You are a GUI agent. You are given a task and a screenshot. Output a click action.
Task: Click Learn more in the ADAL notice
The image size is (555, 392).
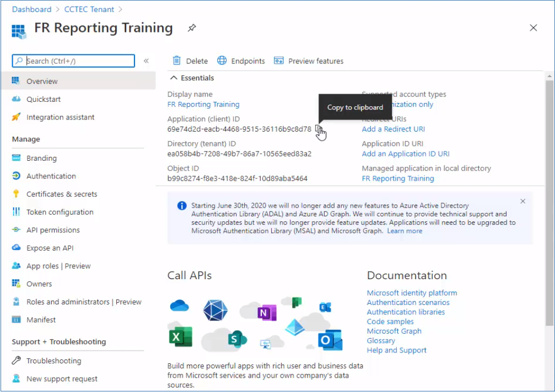point(405,231)
